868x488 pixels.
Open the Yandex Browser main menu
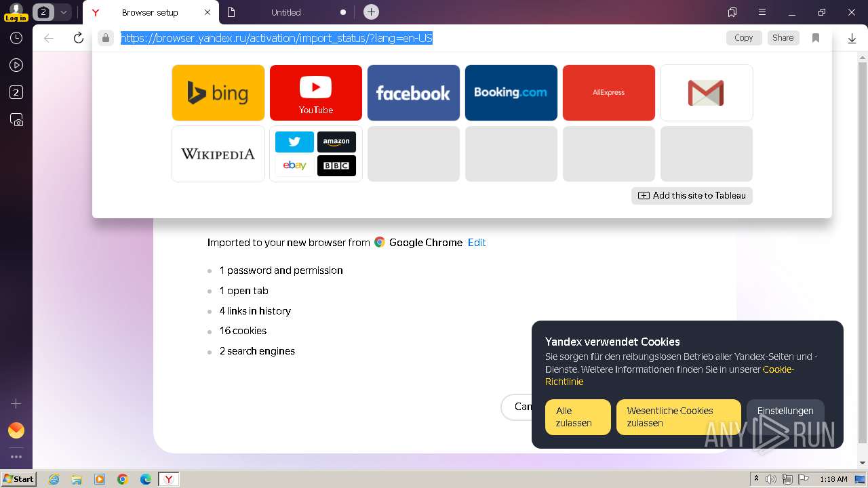click(762, 12)
